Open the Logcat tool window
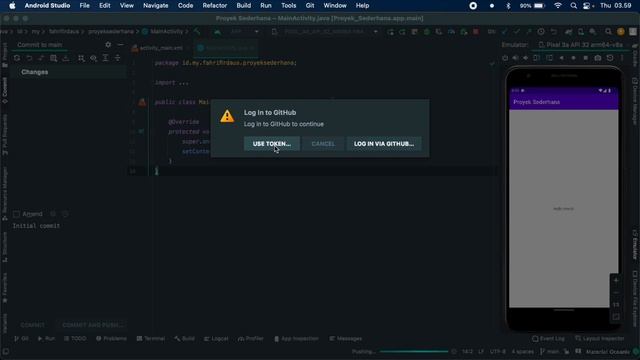Image resolution: width=640 pixels, height=360 pixels. pyautogui.click(x=216, y=339)
